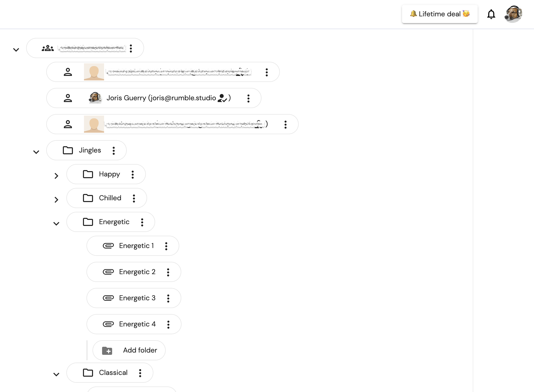Viewport: 534px width, 392px height.
Task: Click the Add folder button
Action: click(x=129, y=350)
